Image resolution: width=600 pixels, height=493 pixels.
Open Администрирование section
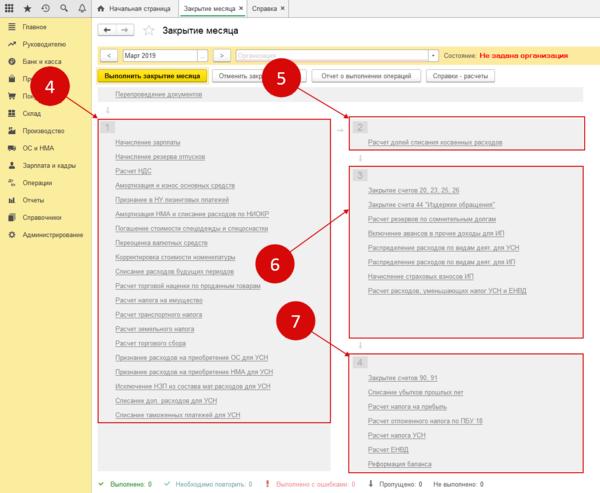pyautogui.click(x=53, y=235)
